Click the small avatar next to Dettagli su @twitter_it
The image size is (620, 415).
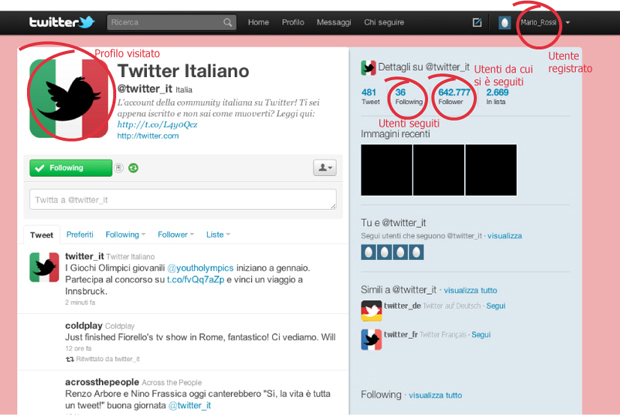pos(368,68)
